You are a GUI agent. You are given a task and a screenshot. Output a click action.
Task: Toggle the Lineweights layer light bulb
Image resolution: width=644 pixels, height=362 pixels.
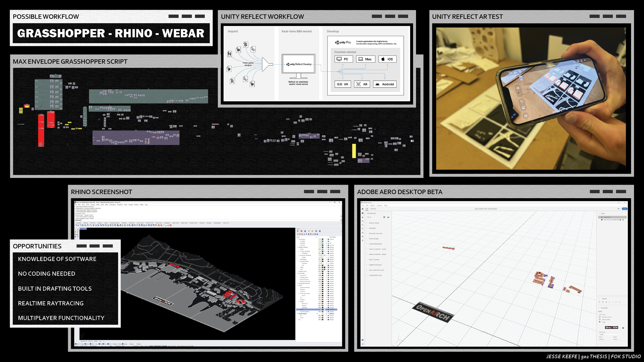coord(319,239)
